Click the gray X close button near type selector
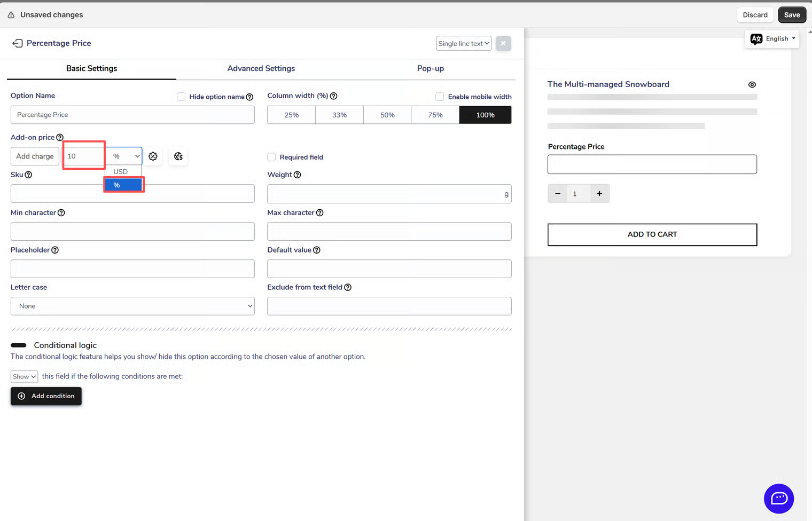812x521 pixels. tap(503, 44)
